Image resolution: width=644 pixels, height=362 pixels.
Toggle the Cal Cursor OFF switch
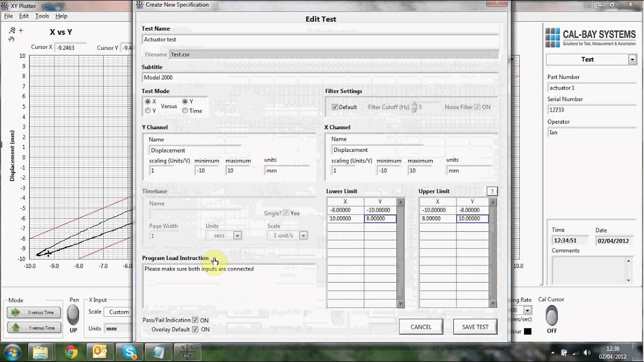click(552, 315)
